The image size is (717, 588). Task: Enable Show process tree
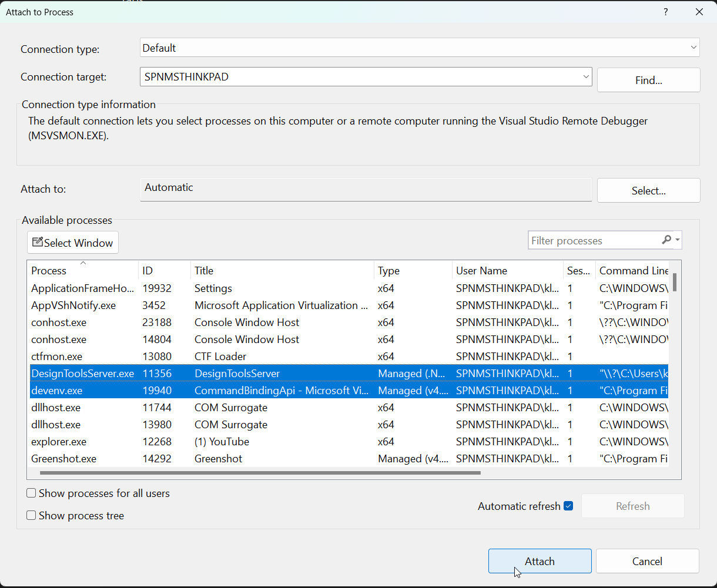[31, 515]
